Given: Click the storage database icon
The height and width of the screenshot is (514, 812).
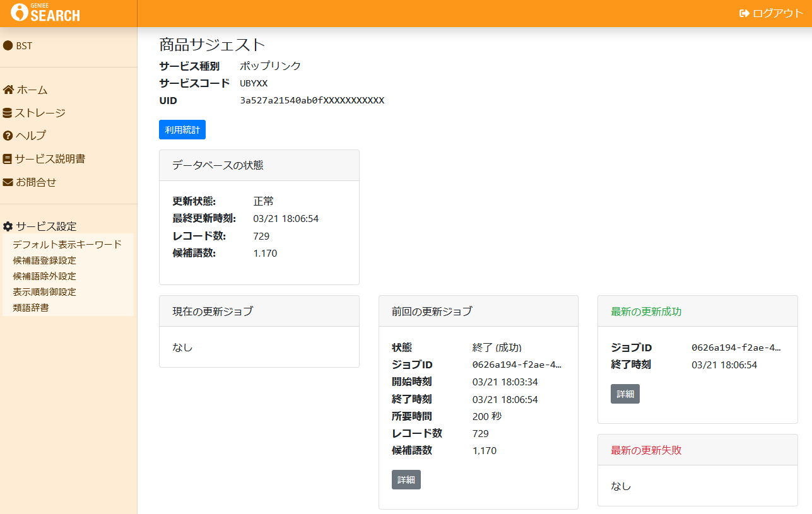Looking at the screenshot, I should click(x=8, y=113).
